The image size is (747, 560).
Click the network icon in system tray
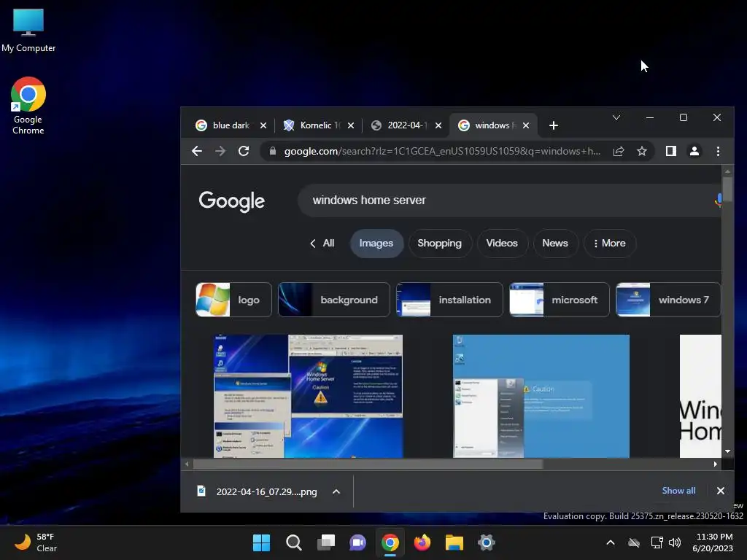[x=657, y=542]
